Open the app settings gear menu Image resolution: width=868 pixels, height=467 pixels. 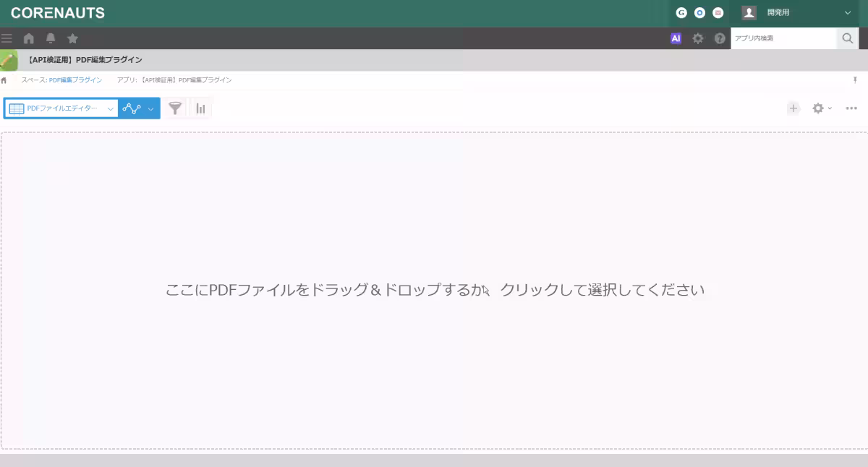click(822, 108)
